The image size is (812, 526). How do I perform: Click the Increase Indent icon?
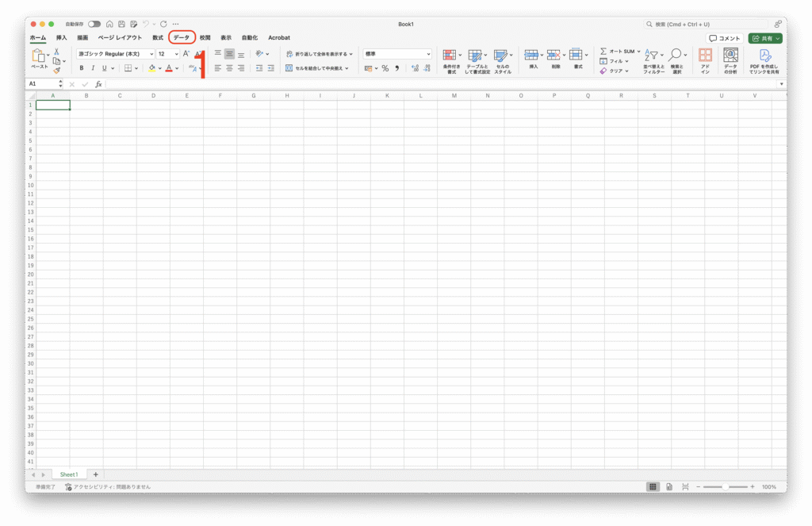271,68
